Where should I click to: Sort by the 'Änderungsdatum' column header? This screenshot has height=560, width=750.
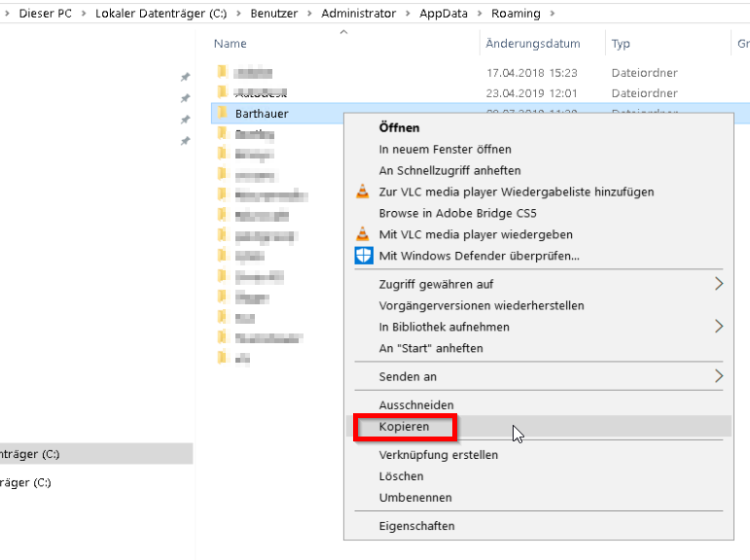pyautogui.click(x=533, y=44)
